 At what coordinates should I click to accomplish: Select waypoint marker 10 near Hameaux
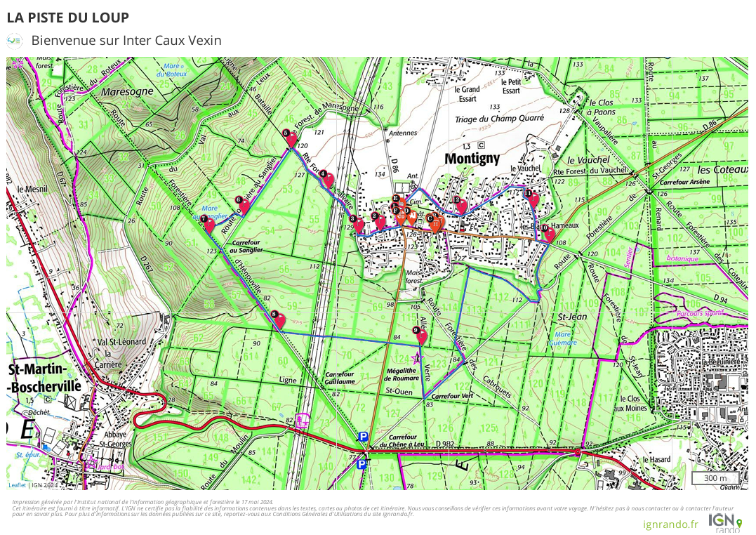pos(549,232)
